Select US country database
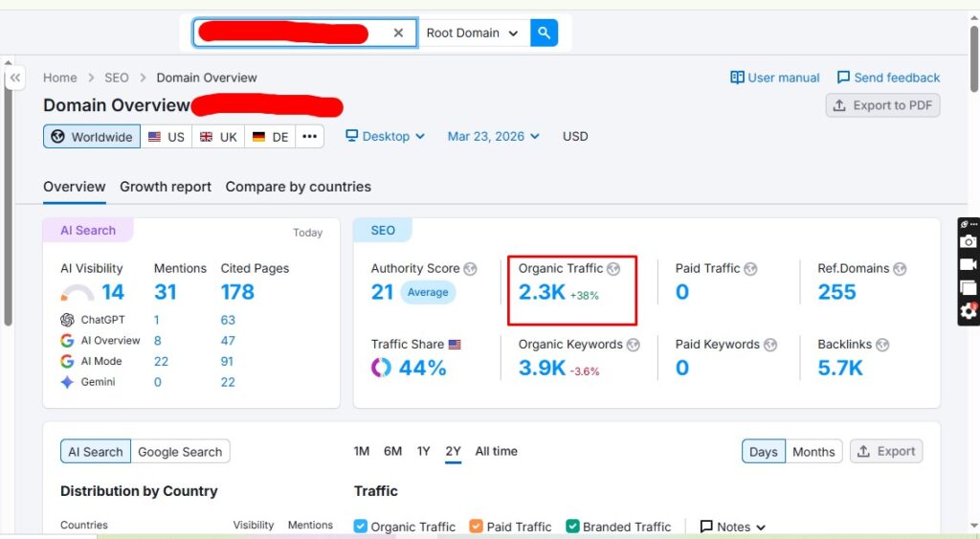Viewport: 980px width, 539px height. [167, 136]
